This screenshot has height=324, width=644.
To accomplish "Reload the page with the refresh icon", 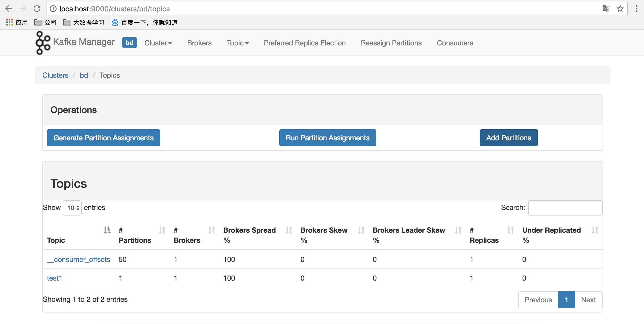I will point(37,9).
